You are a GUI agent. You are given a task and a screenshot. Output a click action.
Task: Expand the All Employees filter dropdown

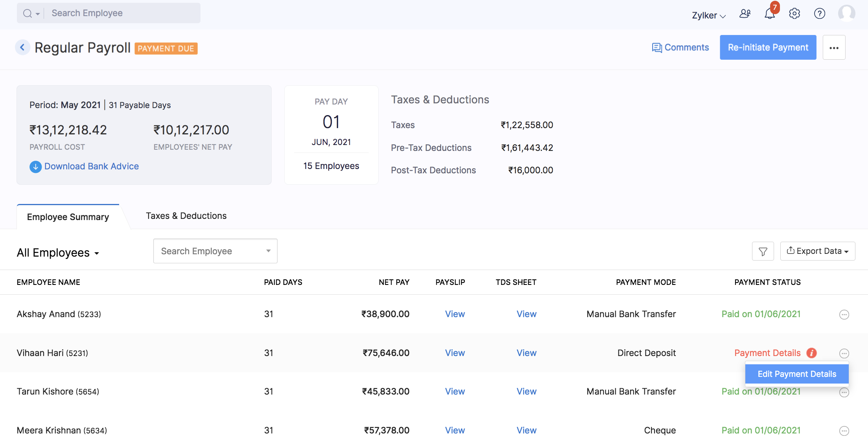click(x=58, y=253)
